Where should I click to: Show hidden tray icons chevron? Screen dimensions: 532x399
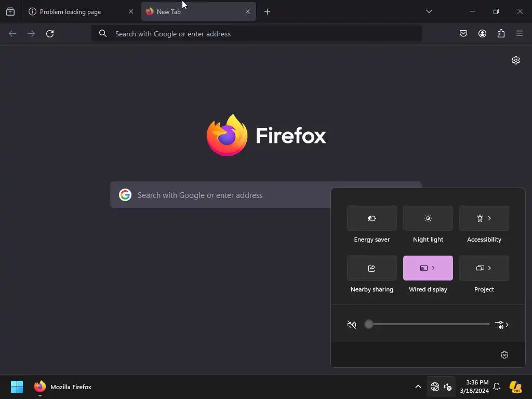[x=418, y=387]
